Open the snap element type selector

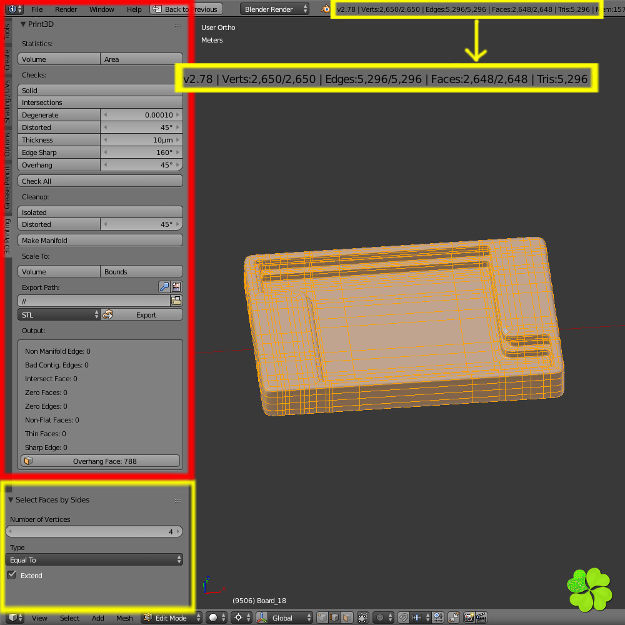click(x=421, y=617)
